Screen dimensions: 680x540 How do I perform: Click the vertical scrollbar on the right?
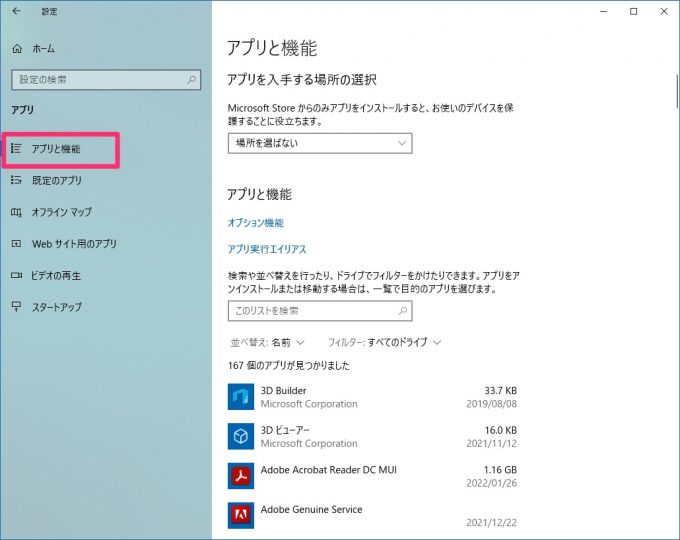(x=677, y=91)
